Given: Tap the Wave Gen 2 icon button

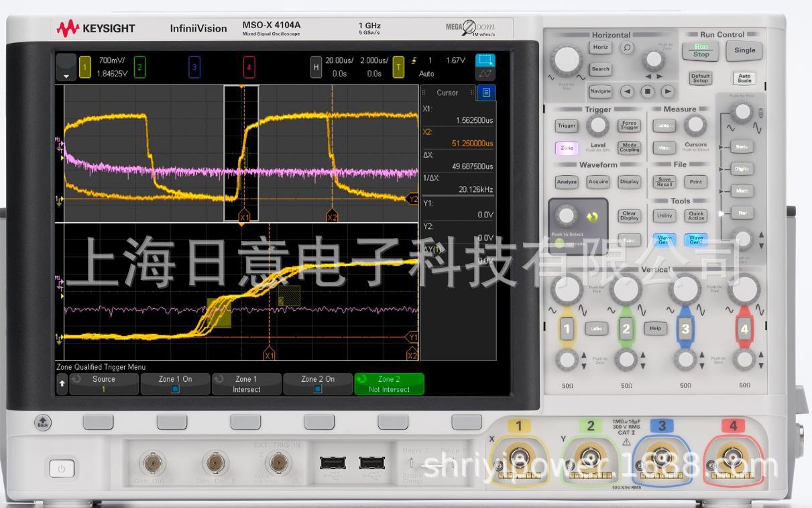Looking at the screenshot, I should click(695, 240).
